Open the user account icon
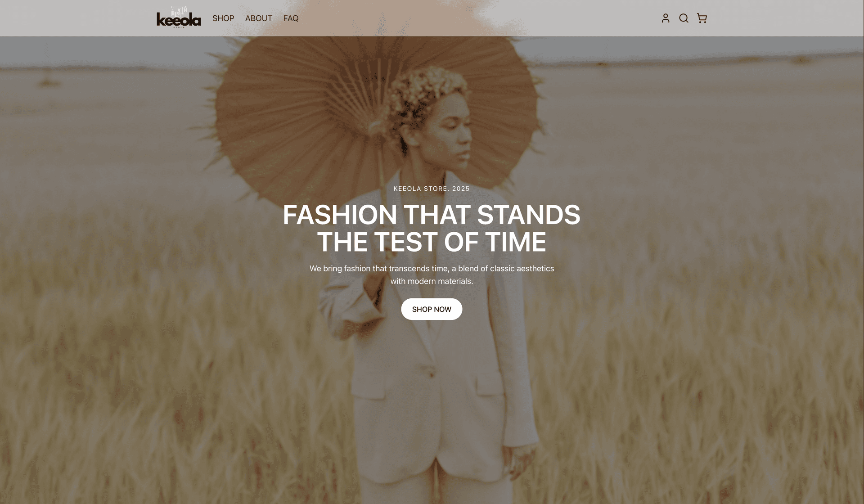Image resolution: width=864 pixels, height=504 pixels. point(666,18)
